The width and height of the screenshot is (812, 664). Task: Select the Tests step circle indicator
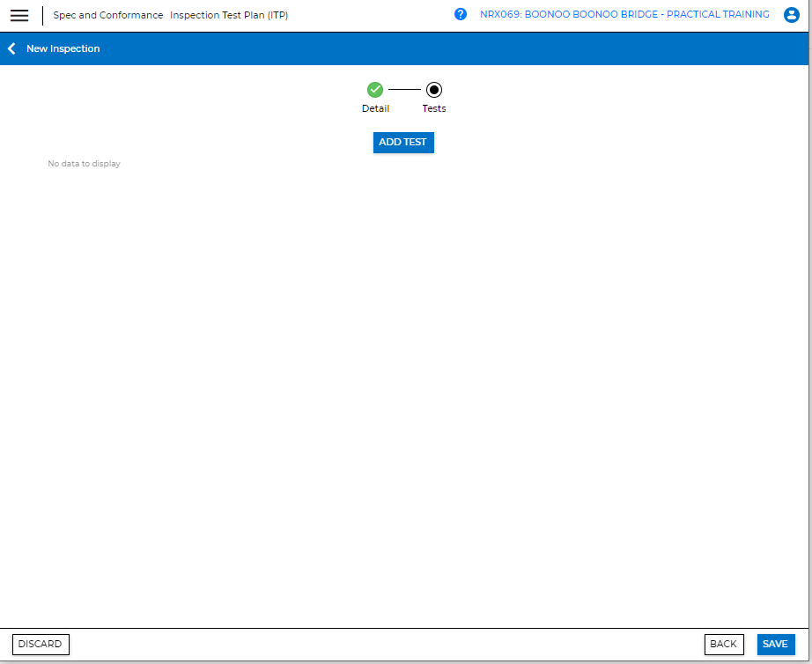tap(434, 89)
